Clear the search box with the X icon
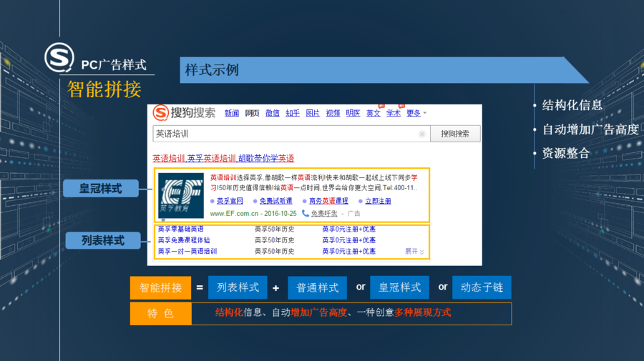Image resolution: width=644 pixels, height=361 pixels. pos(421,134)
